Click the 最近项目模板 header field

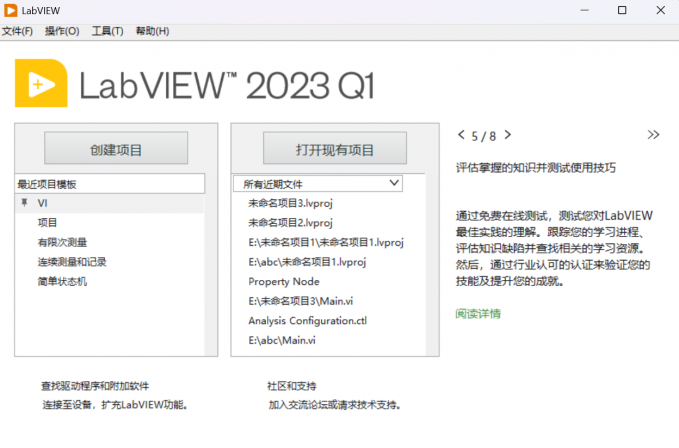pyautogui.click(x=110, y=184)
